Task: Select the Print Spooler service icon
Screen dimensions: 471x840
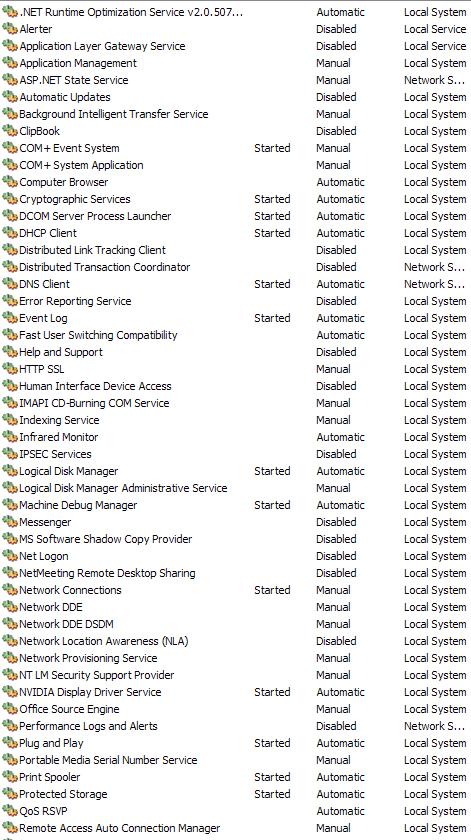Action: coord(10,777)
